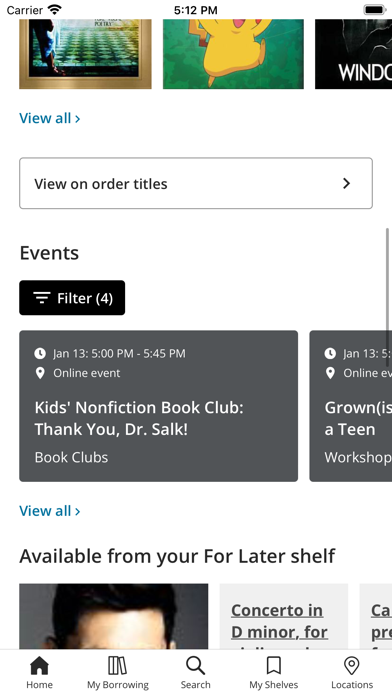Open the For Later shelf portrait cover
This screenshot has height=696, width=392.
point(114,616)
